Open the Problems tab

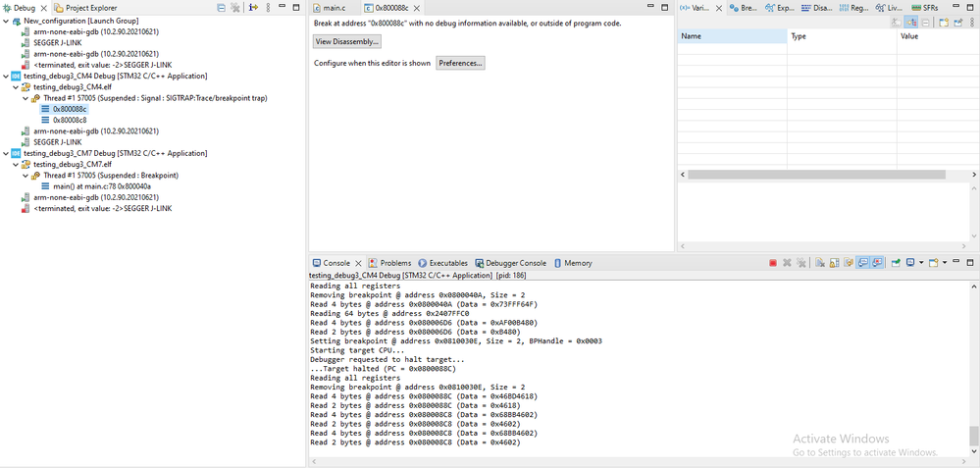(390, 263)
